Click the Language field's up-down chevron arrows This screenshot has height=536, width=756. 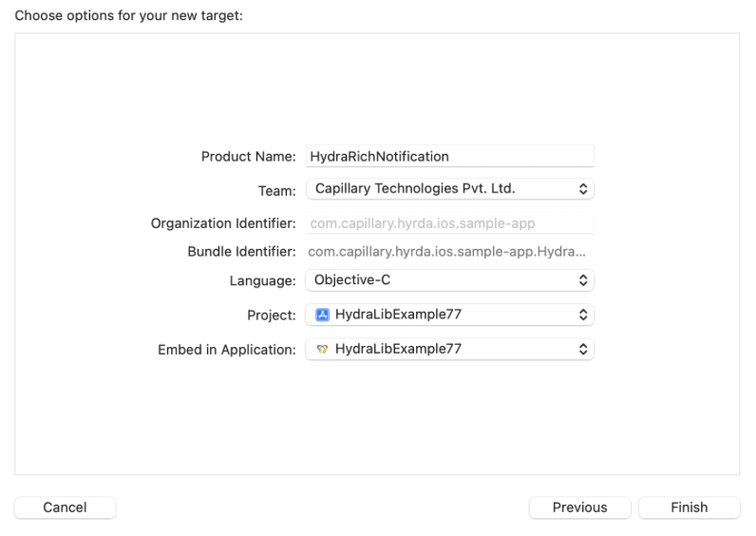click(583, 280)
